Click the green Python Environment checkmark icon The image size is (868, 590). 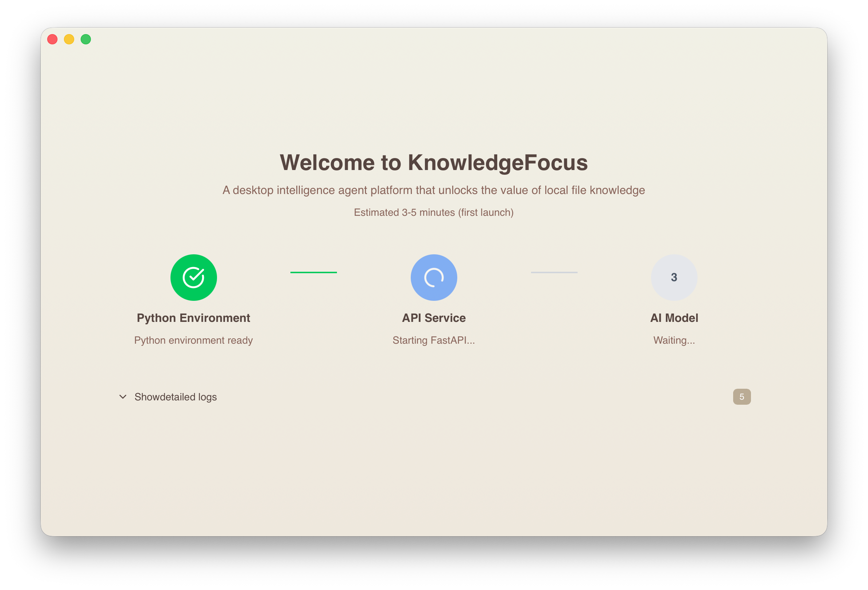pyautogui.click(x=193, y=278)
